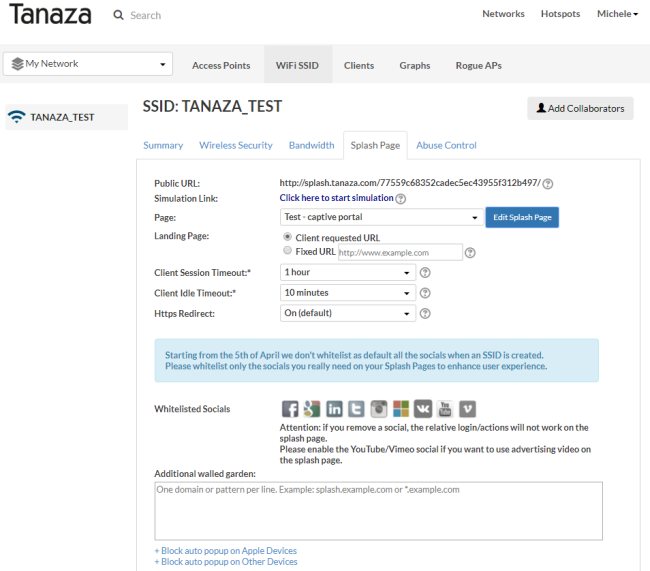The image size is (650, 571).
Task: Select the Splash Page tab
Action: [375, 145]
